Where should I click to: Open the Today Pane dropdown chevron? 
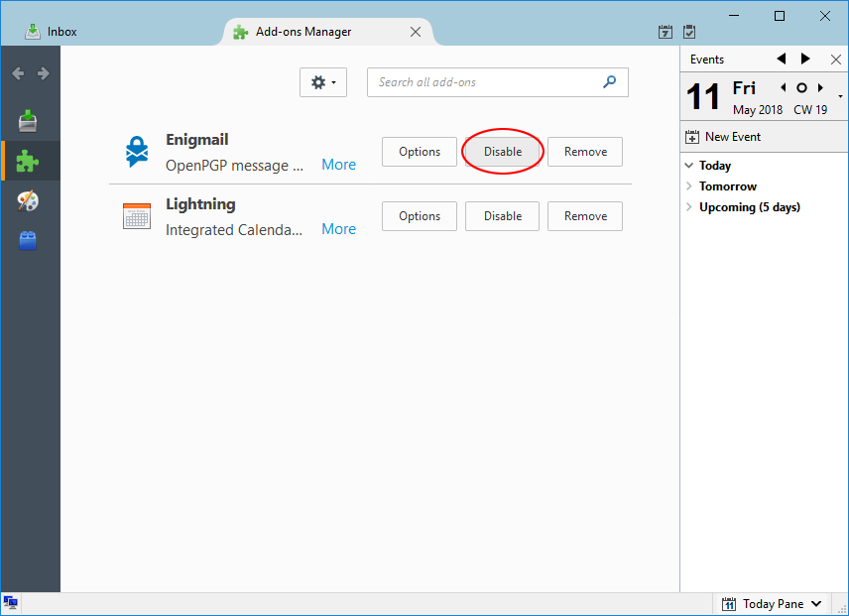[816, 603]
